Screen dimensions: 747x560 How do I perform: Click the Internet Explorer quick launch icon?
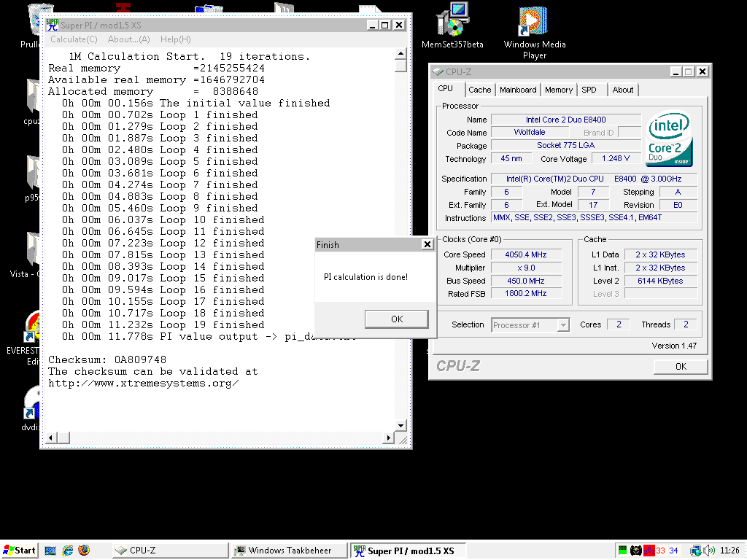67,551
